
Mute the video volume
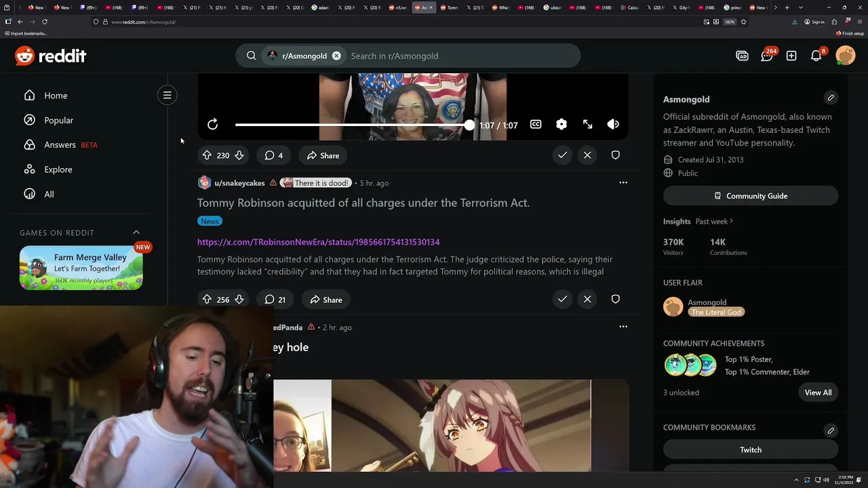(613, 124)
